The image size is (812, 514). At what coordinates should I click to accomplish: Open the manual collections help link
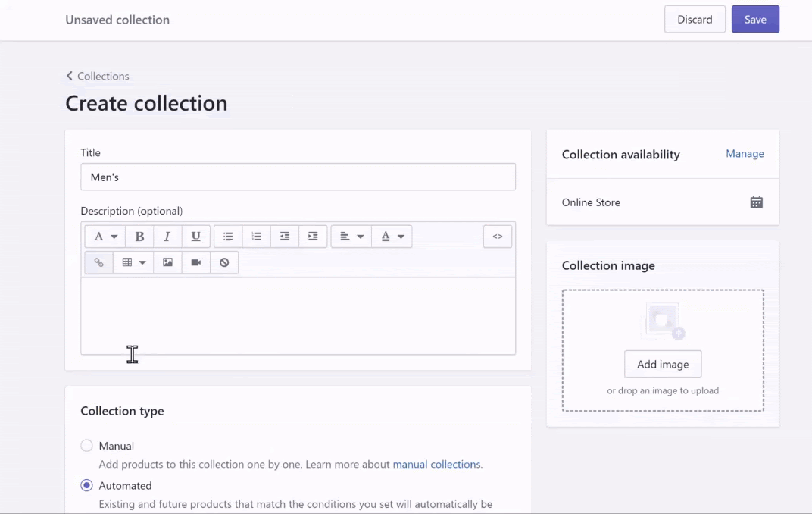436,464
